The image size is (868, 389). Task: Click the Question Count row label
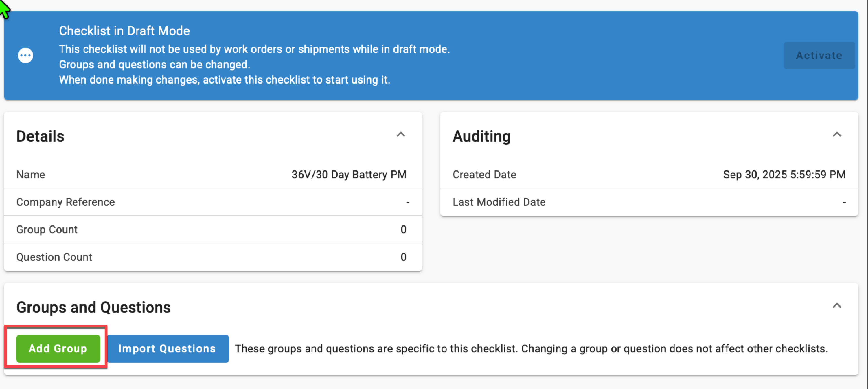coord(54,257)
